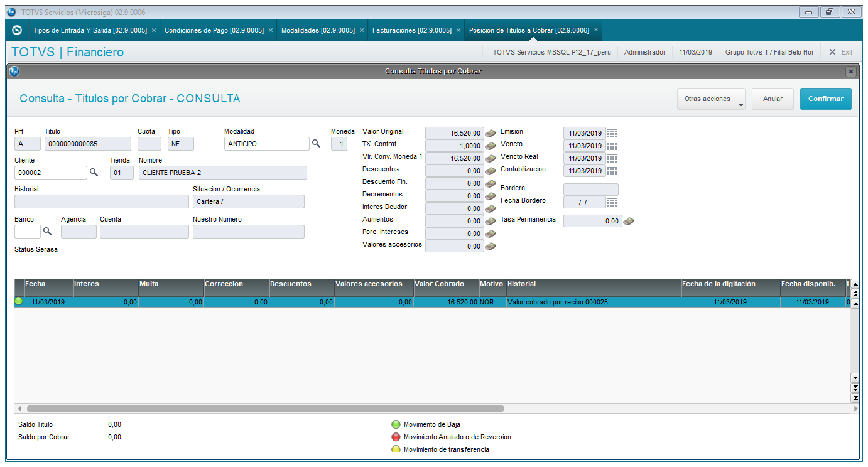Open the Modalidad lookup magnifier
868x467 pixels.
click(x=316, y=144)
